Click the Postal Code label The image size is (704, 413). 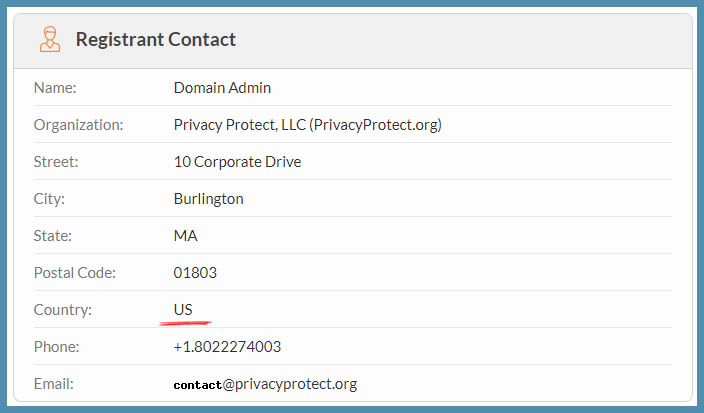pos(75,273)
